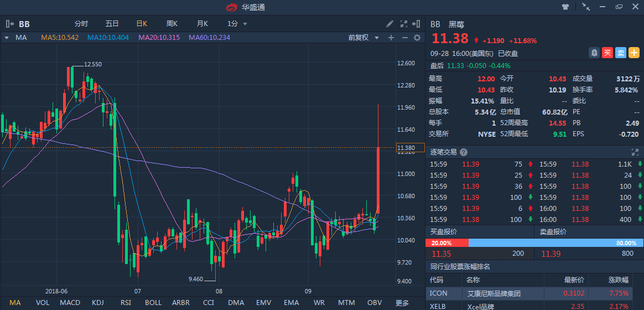Select the CCI indicator
Image resolution: width=644 pixels, height=310 pixels.
209,303
